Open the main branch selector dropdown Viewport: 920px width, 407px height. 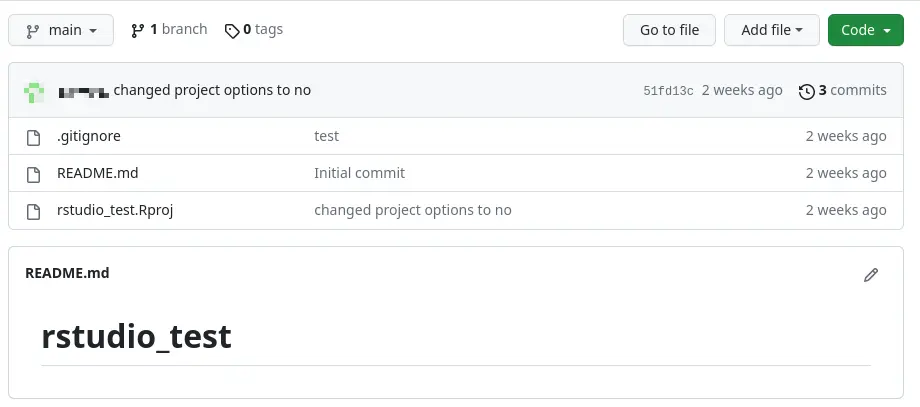click(x=61, y=30)
